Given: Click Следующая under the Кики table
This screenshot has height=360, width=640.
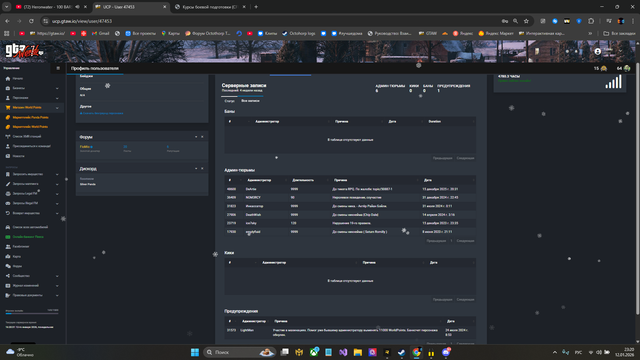Looking at the screenshot, I should pos(465,300).
